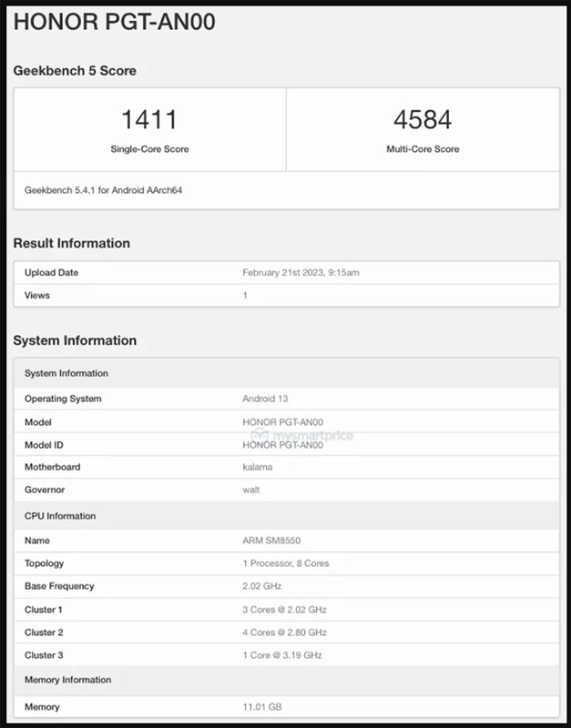
Task: Select the 1 Processor, 8 Cores value
Action: 286,563
